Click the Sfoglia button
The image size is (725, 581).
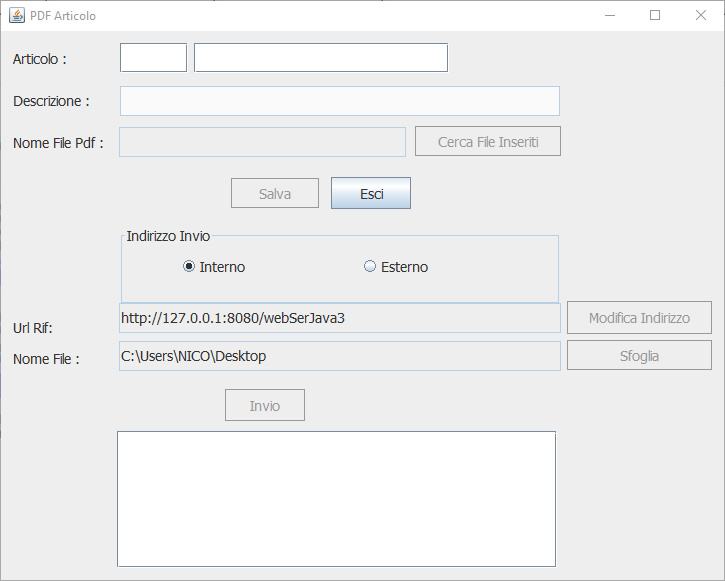[639, 355]
